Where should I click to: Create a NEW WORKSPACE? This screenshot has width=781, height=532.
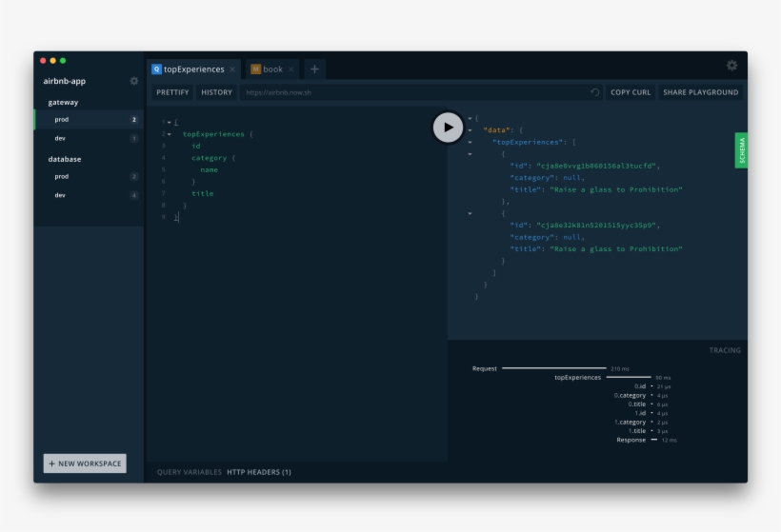coord(85,463)
